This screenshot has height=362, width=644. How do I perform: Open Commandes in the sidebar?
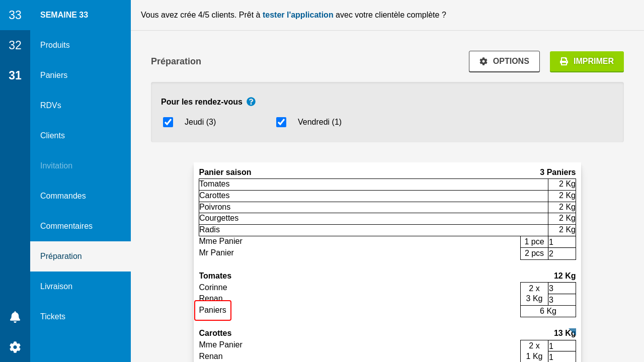[x=63, y=196]
